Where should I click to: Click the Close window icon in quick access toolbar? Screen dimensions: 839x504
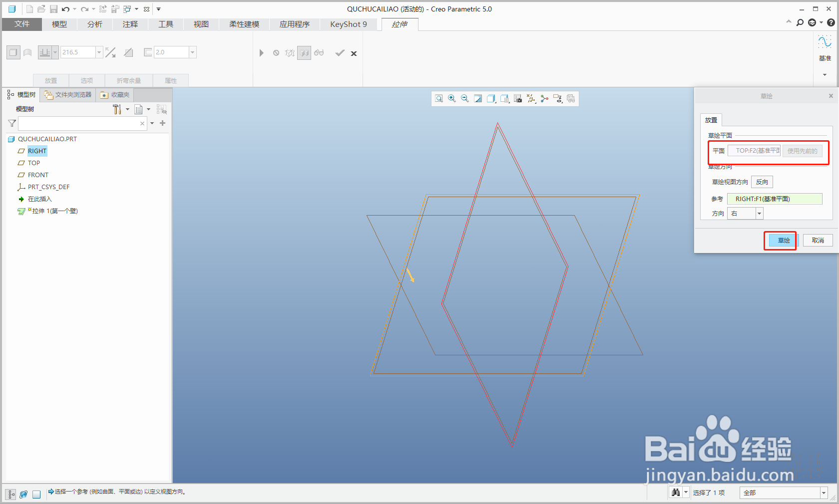(146, 9)
